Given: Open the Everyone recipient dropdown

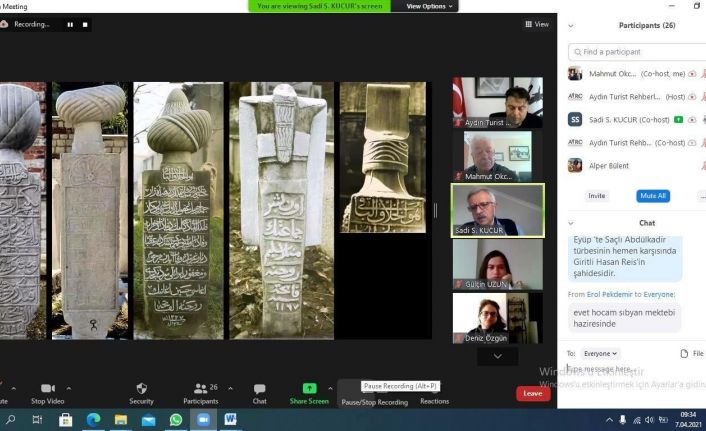Looking at the screenshot, I should [601, 353].
